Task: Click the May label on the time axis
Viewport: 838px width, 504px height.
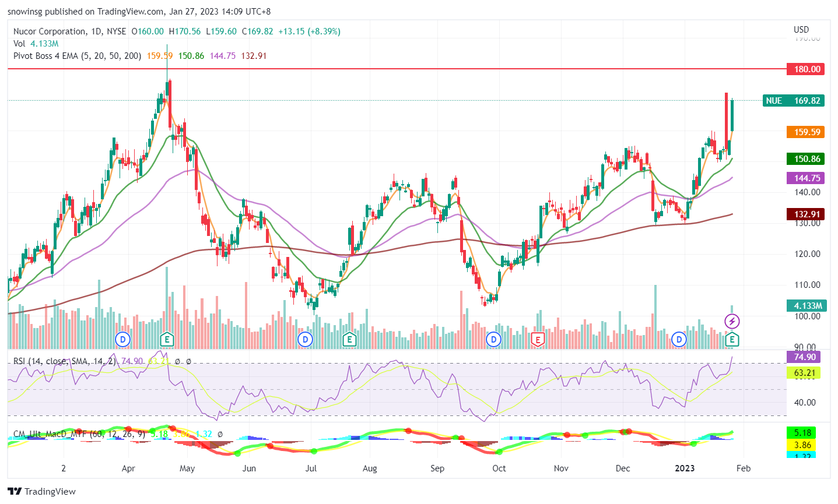Action: tap(187, 468)
